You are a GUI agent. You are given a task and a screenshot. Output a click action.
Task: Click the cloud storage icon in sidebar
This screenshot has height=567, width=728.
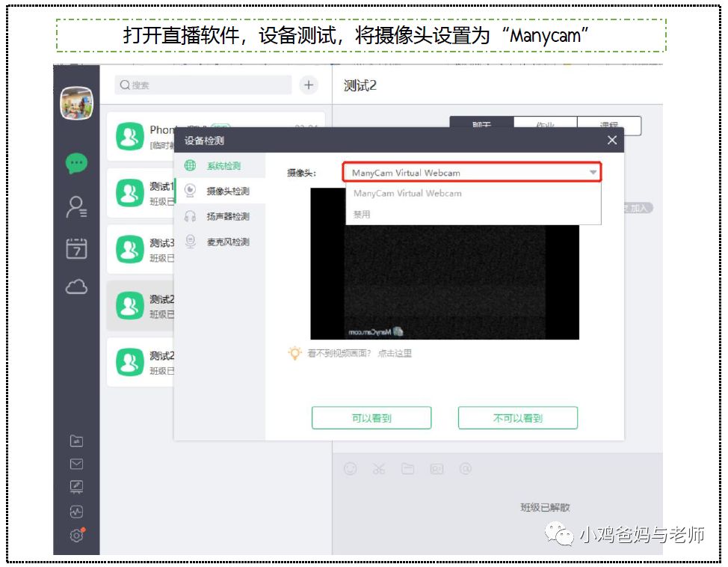(x=75, y=286)
